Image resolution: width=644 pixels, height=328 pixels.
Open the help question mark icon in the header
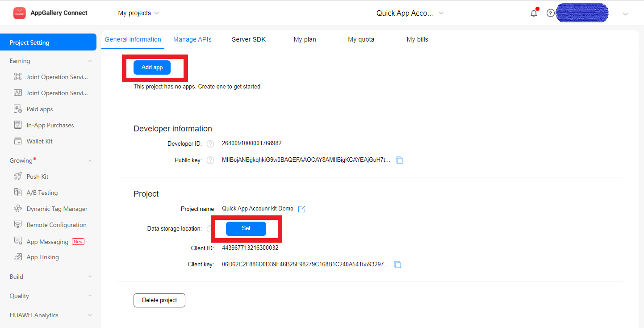(550, 13)
